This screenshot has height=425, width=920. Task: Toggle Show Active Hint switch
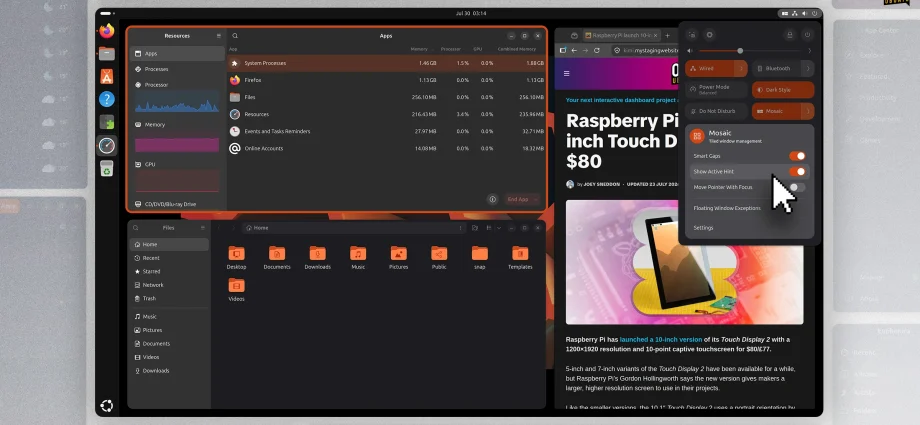click(797, 171)
